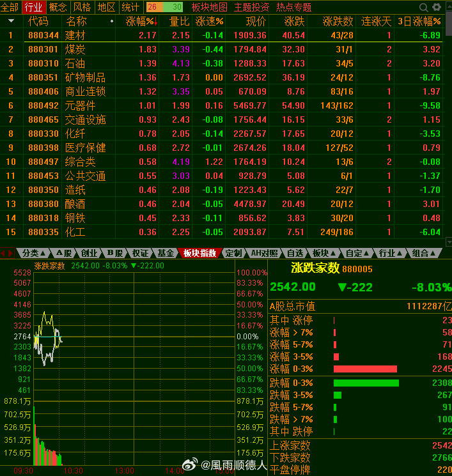Sort by 涨速% column header
Screen dimensions: 452x476
point(209,21)
